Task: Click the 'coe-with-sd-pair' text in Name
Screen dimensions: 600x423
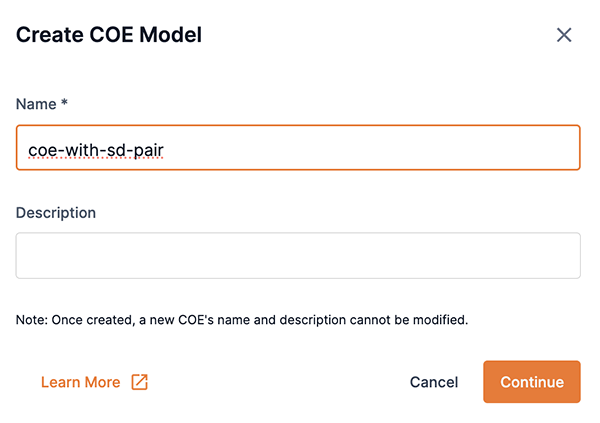Action: (x=96, y=149)
